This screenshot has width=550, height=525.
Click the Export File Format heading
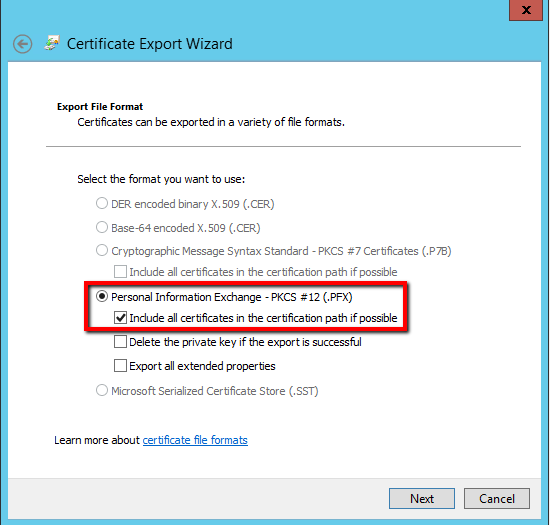click(100, 107)
